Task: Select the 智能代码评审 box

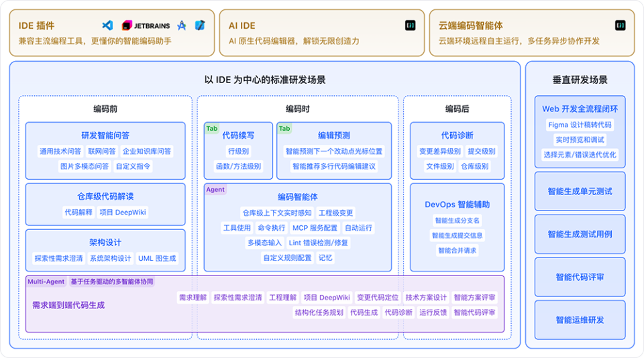Action: (x=580, y=277)
